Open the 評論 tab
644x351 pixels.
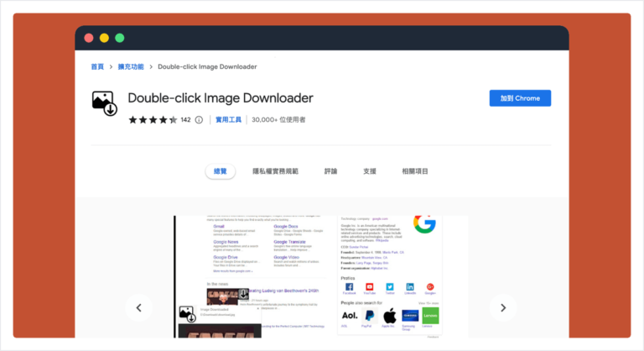[x=330, y=171]
